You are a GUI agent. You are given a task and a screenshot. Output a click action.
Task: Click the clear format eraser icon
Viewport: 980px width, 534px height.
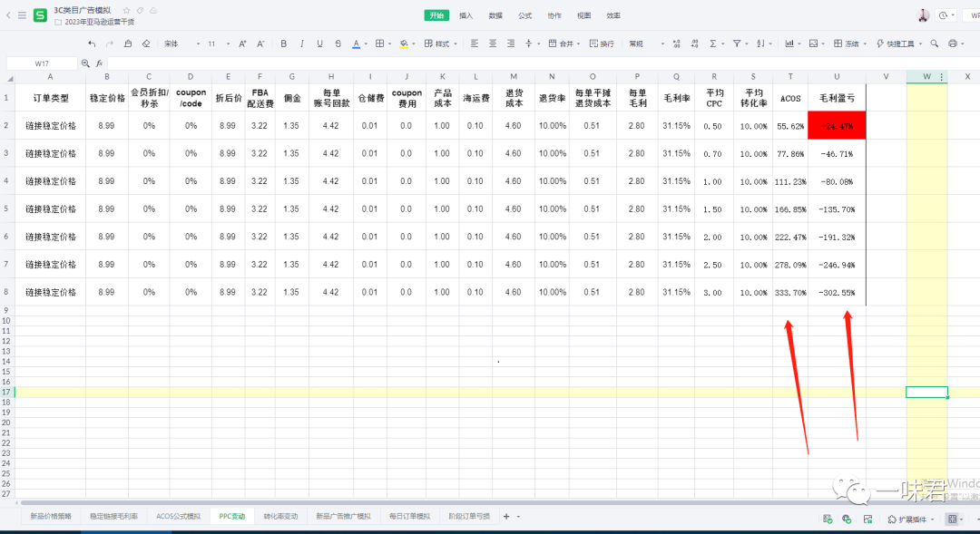(x=146, y=44)
